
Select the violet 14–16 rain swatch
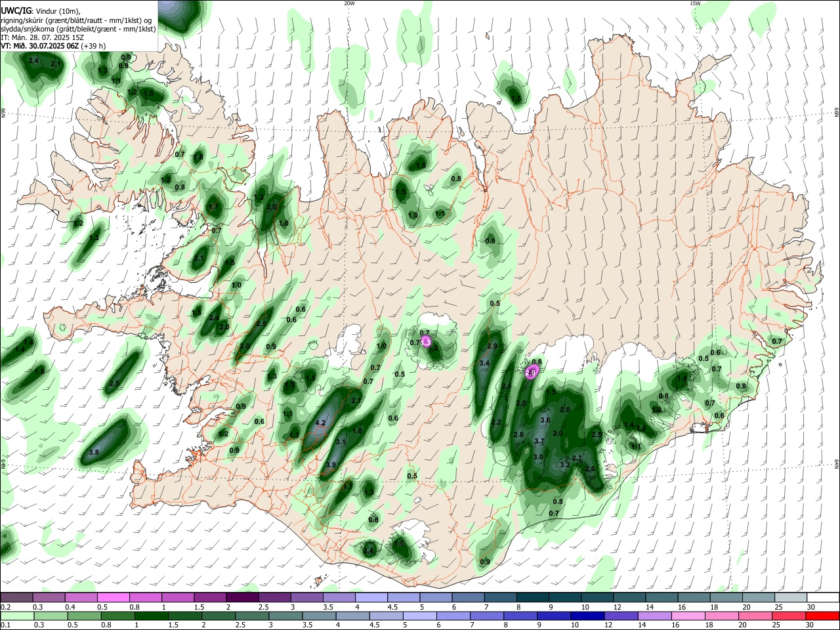[x=654, y=616]
